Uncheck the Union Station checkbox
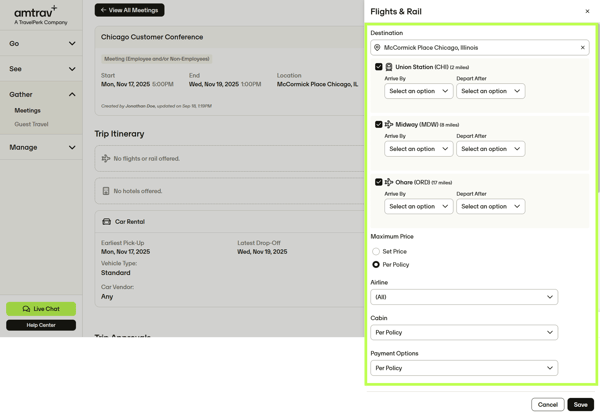This screenshot has height=416, width=600. tap(378, 67)
